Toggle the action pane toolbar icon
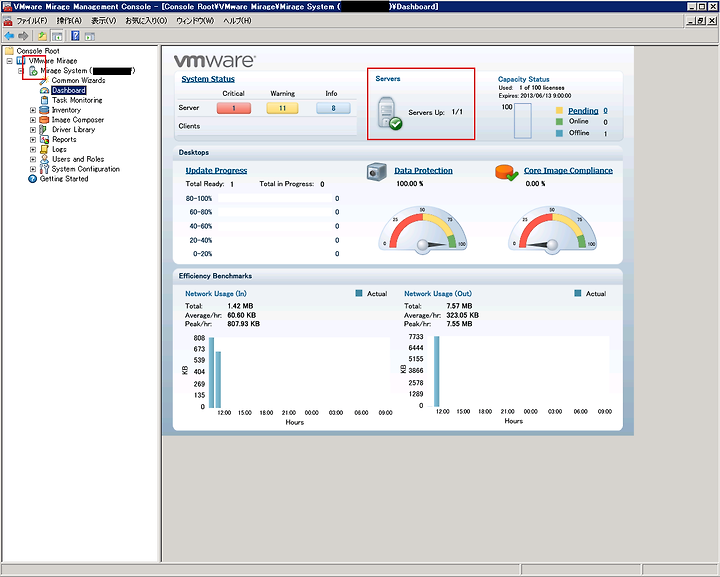Screen dimensions: 720x577 (90, 36)
